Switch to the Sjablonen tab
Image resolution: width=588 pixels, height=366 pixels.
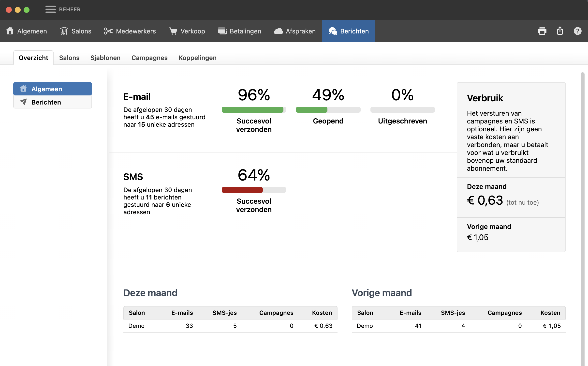click(105, 58)
